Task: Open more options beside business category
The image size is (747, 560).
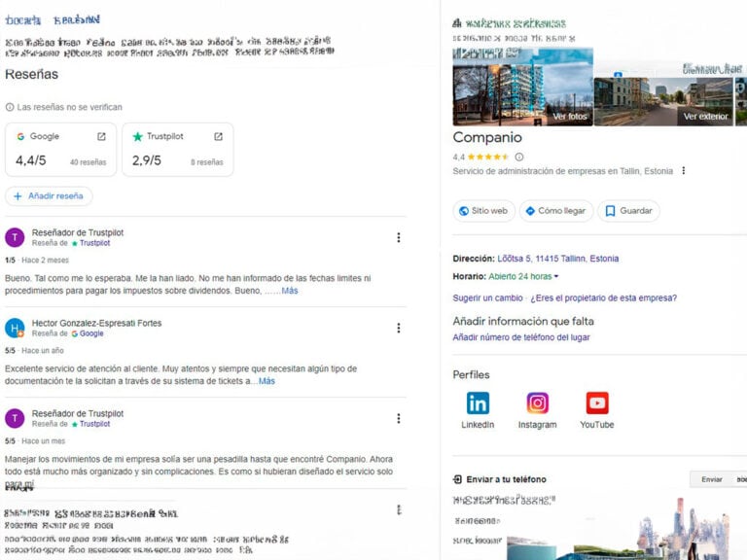Action: pyautogui.click(x=684, y=170)
